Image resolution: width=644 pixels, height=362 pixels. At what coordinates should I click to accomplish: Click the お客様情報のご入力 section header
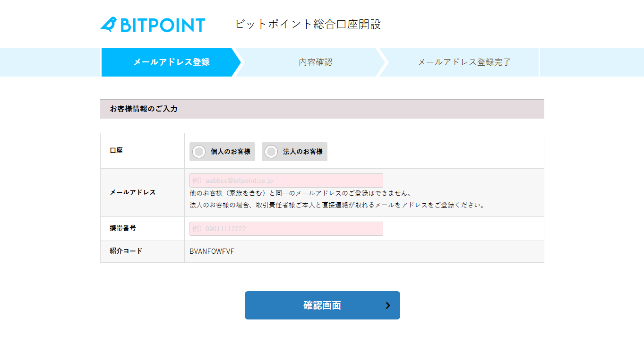tap(144, 109)
